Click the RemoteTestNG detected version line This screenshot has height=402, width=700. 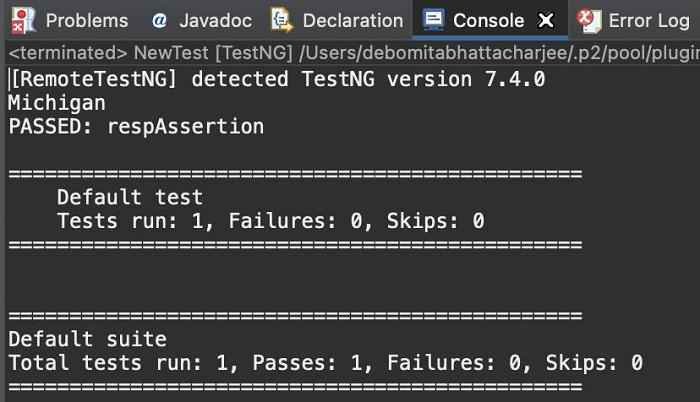point(277,79)
